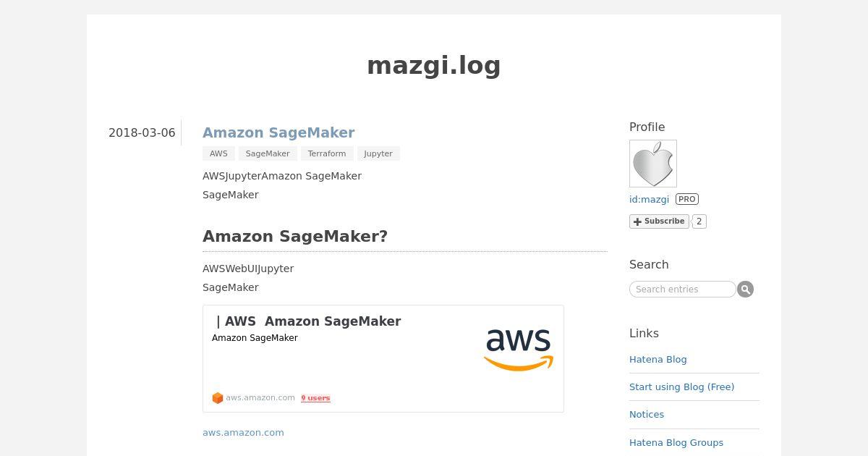Viewport: 868px width, 456px height.
Task: Select the Jupyter tag
Action: [378, 153]
